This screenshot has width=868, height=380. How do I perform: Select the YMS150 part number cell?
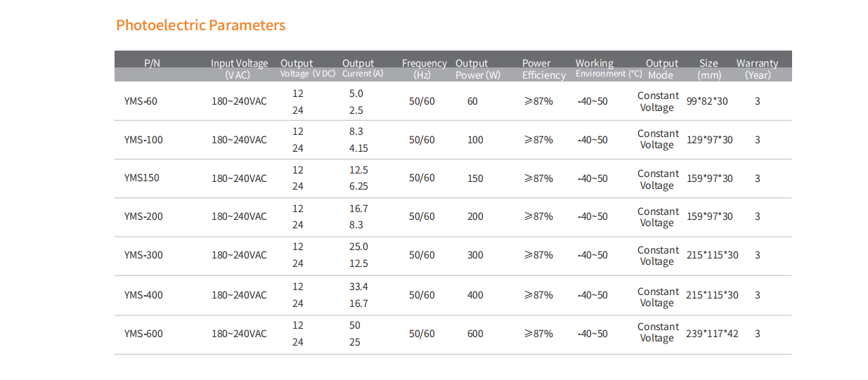click(141, 178)
